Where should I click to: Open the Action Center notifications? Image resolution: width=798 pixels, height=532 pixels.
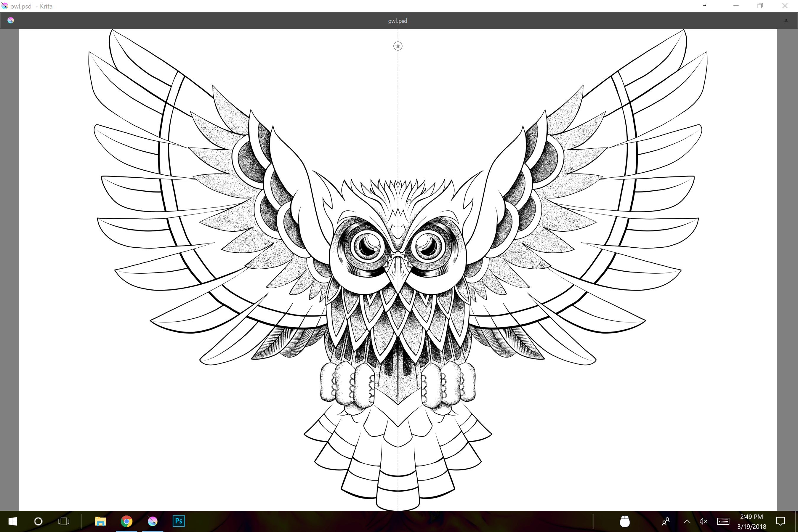pyautogui.click(x=780, y=521)
